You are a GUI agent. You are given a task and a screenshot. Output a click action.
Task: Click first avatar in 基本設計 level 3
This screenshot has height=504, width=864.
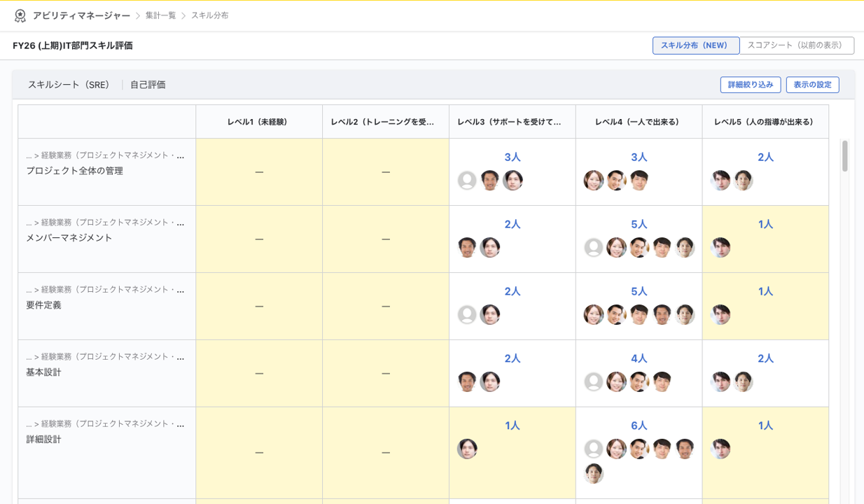tap(467, 382)
